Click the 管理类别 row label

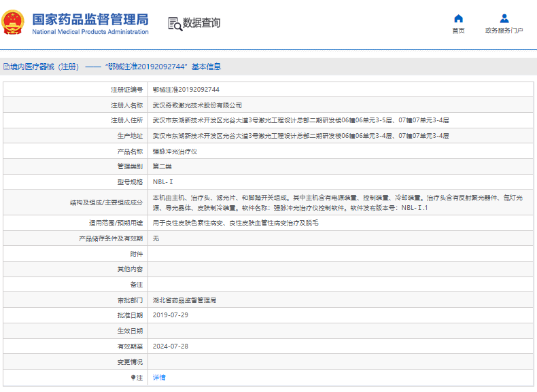(130, 166)
